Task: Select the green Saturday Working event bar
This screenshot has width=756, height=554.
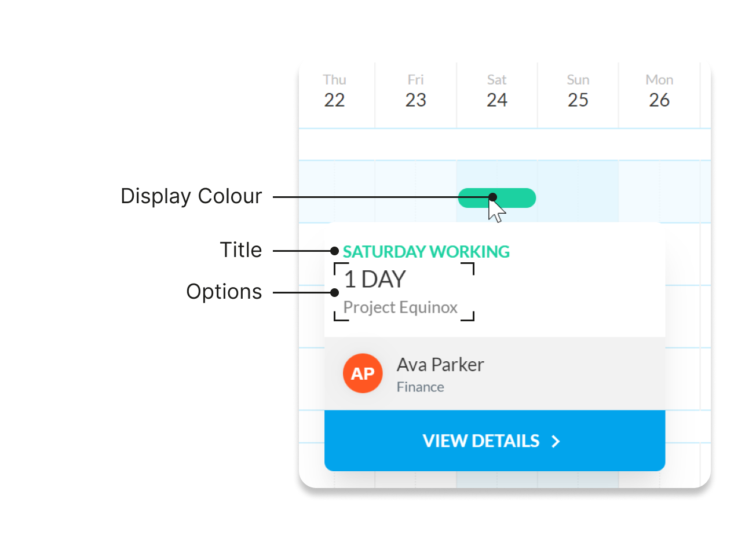Action: pyautogui.click(x=497, y=198)
